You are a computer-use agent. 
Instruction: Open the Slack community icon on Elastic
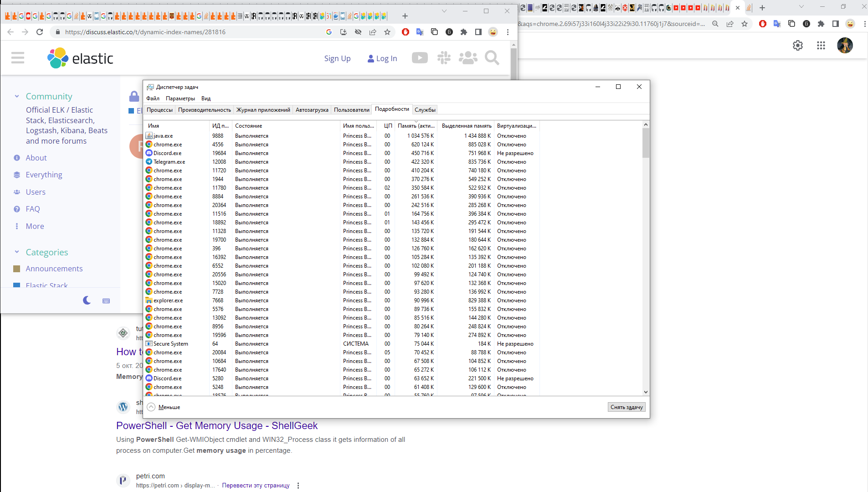click(x=444, y=58)
